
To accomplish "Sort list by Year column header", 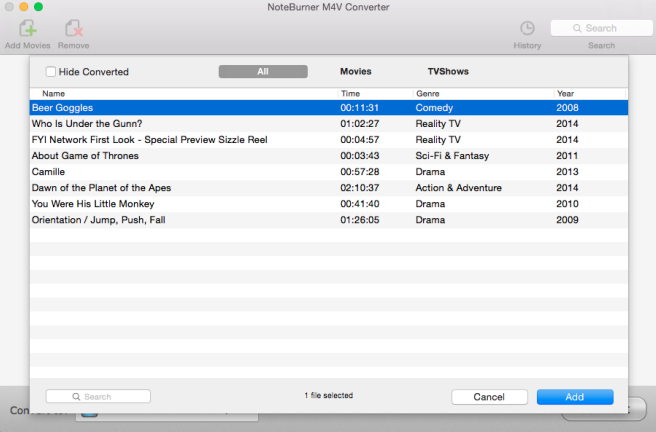I will (565, 93).
